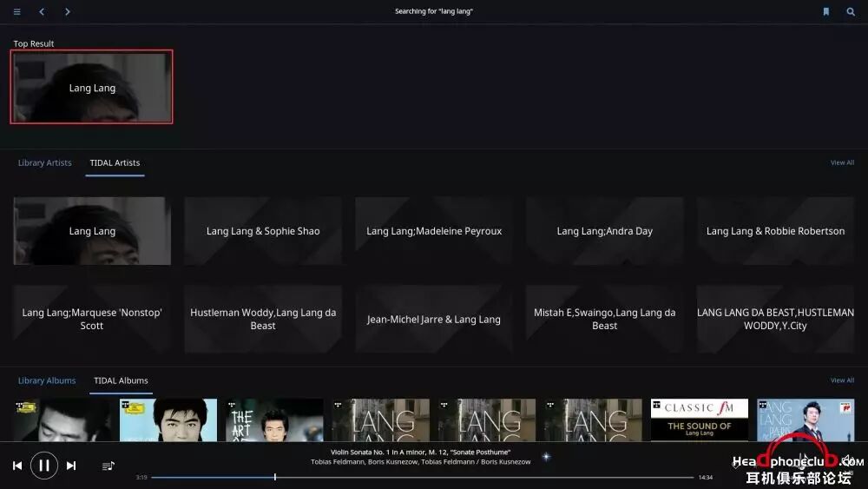Go forward with the right arrow
868x489 pixels.
point(67,11)
